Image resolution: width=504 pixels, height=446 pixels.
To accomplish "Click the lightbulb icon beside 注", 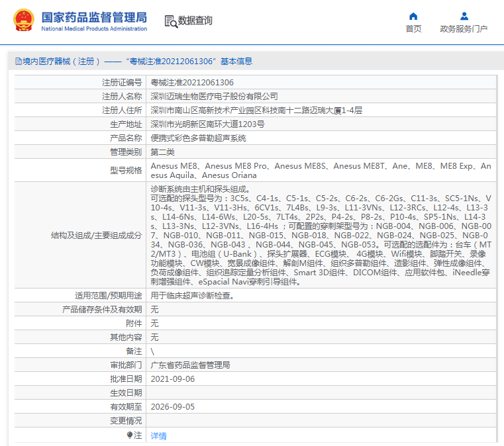I will (130, 435).
